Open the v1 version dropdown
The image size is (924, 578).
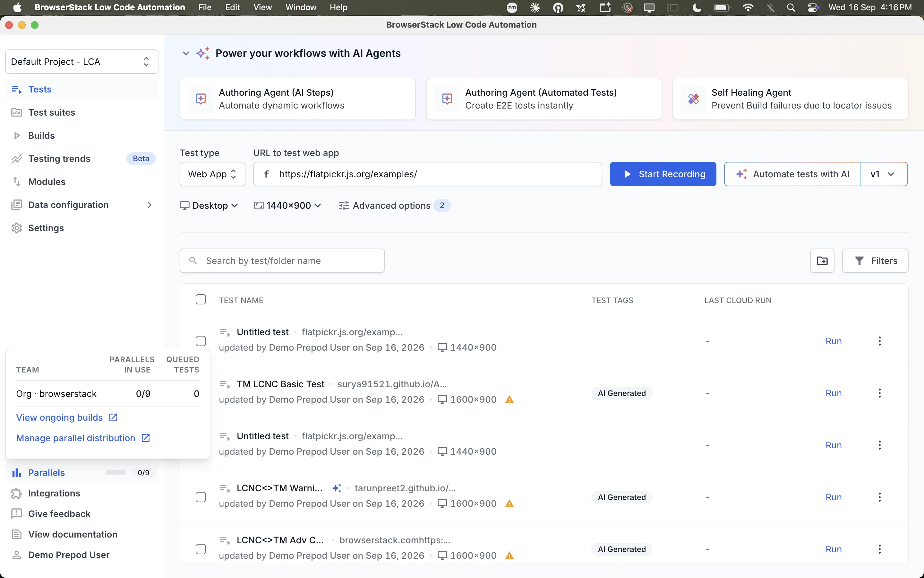(883, 174)
